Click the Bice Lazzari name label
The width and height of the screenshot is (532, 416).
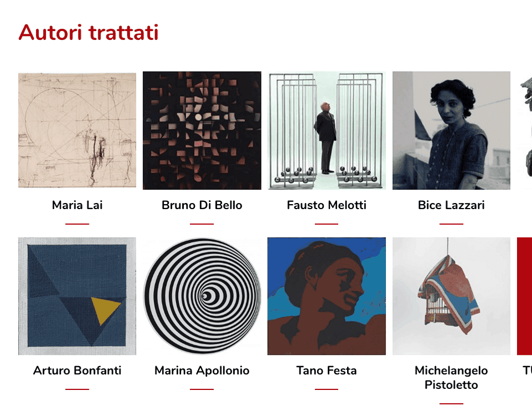coord(451,205)
